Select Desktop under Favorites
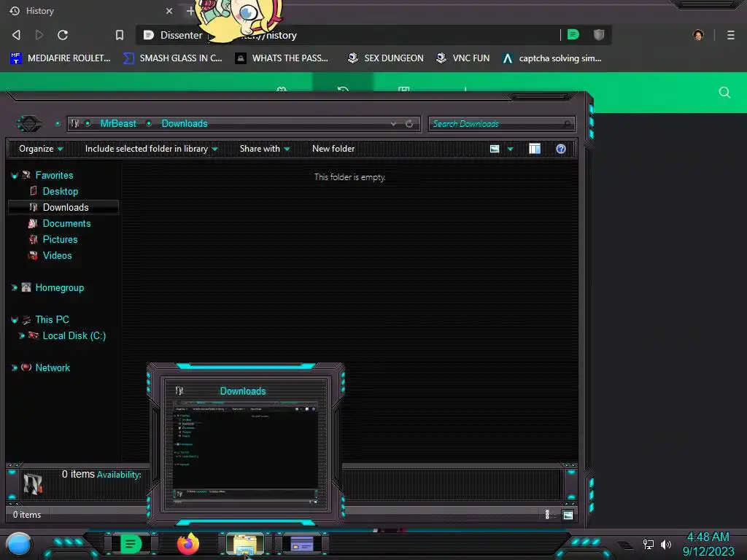This screenshot has width=747, height=560. point(61,192)
